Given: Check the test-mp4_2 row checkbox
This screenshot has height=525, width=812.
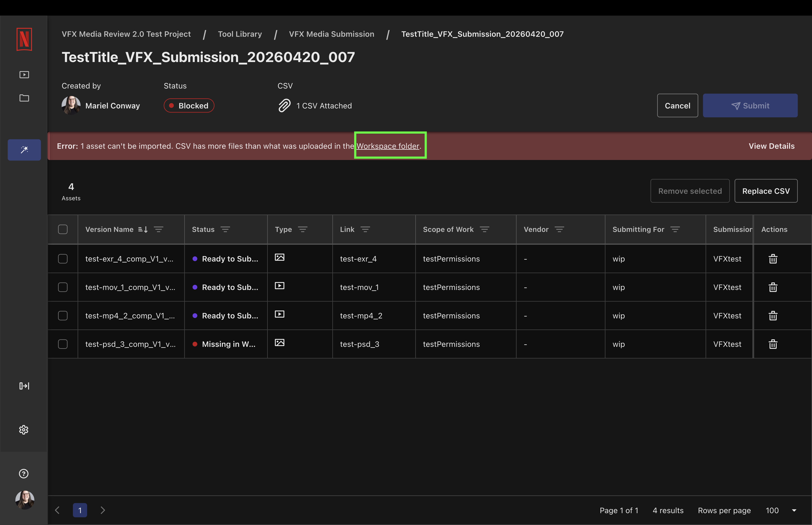Looking at the screenshot, I should 63,316.
